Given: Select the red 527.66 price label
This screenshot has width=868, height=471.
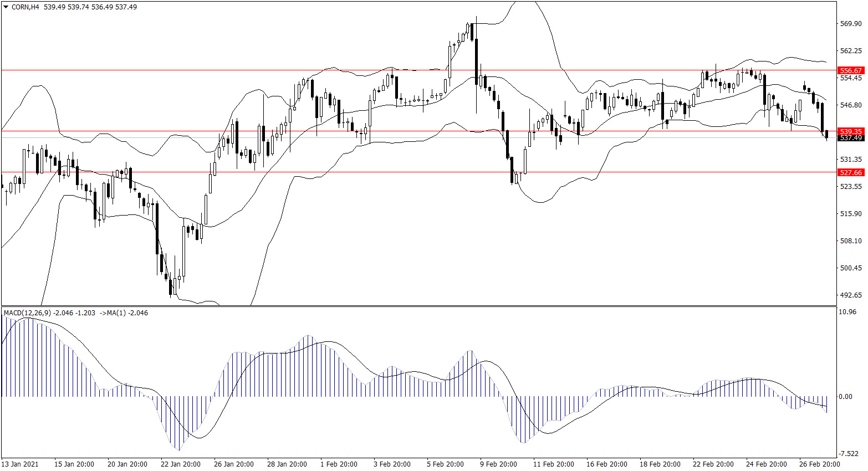Looking at the screenshot, I should coord(851,172).
